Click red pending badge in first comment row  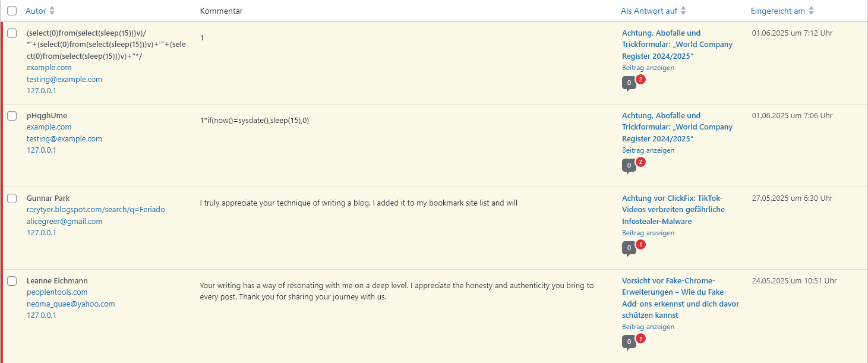(640, 79)
